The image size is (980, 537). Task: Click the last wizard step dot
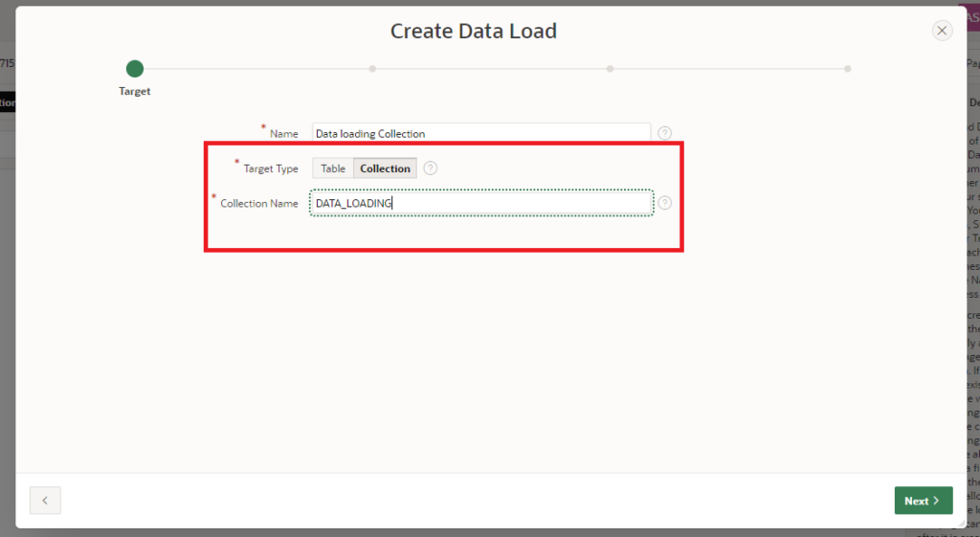847,69
